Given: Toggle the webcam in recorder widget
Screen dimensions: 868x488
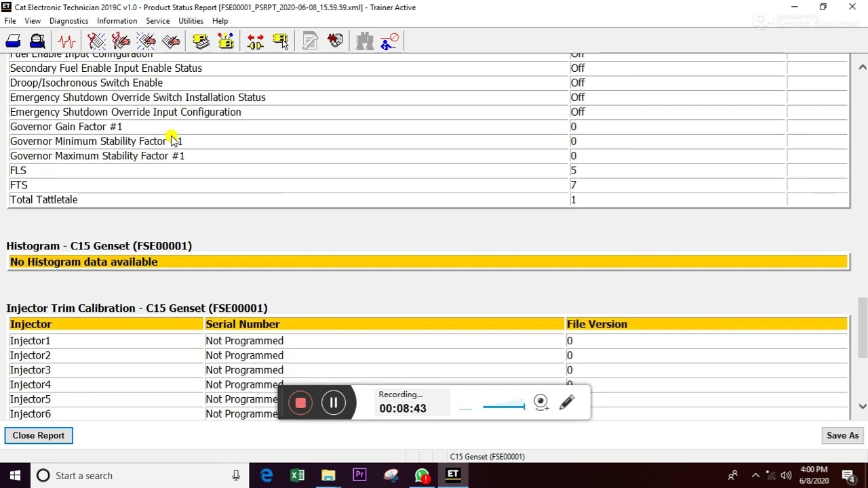Looking at the screenshot, I should [x=540, y=403].
